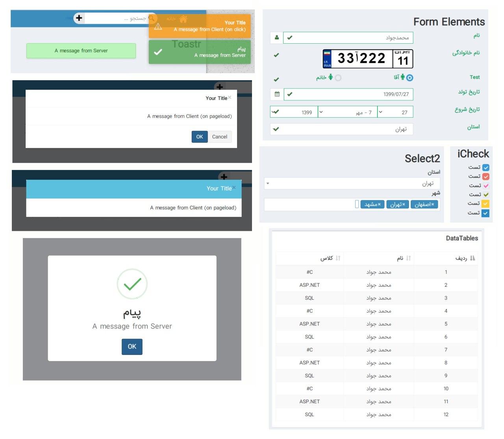
Task: Select the آقا radio button
Action: tap(409, 77)
